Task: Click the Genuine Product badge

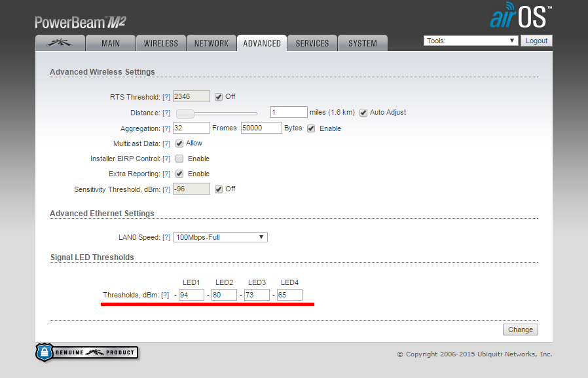Action: (87, 352)
